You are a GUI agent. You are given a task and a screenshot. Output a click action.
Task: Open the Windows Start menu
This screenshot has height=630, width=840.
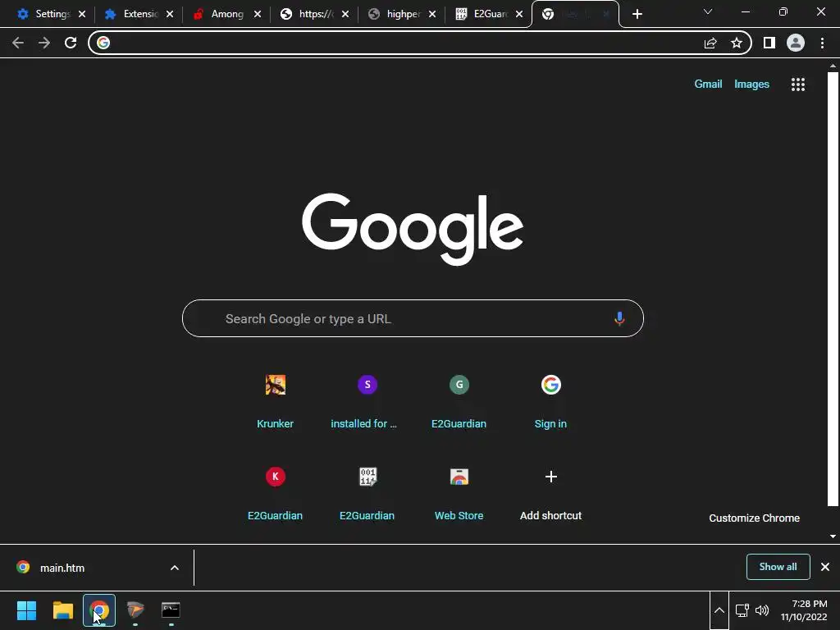26,610
